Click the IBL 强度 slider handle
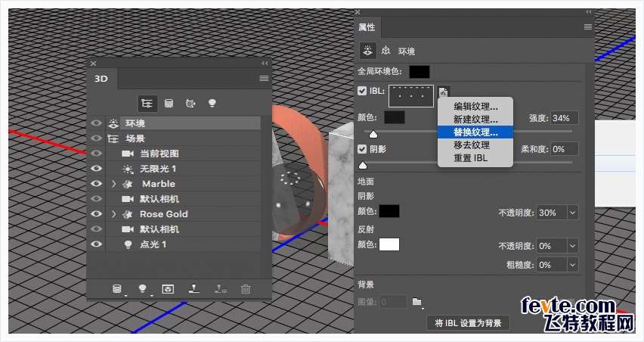 tap(373, 134)
